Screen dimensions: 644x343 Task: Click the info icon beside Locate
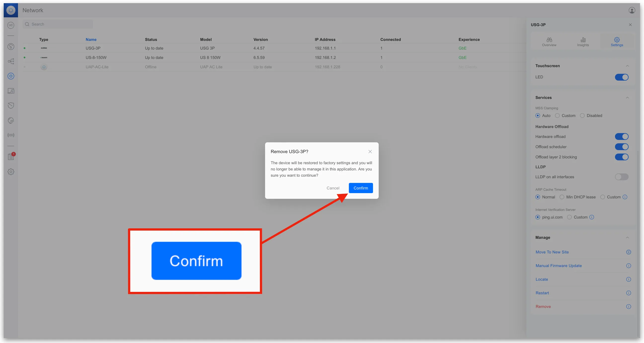coord(629,279)
